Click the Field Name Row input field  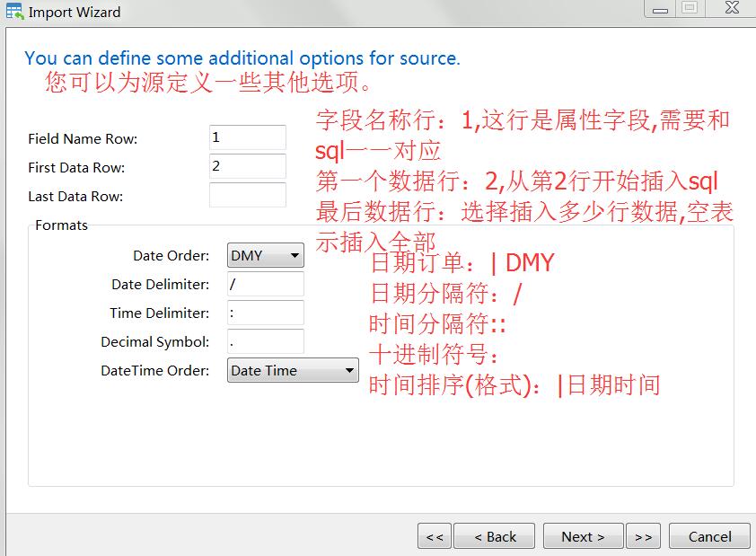247,137
